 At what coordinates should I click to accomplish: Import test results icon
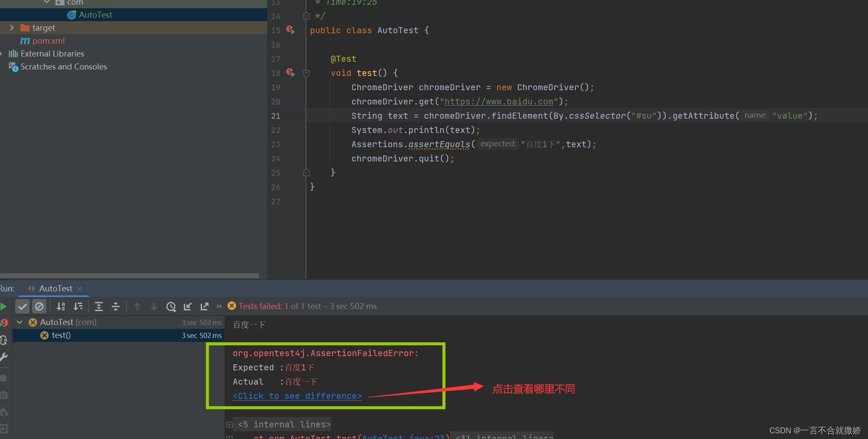coord(188,306)
